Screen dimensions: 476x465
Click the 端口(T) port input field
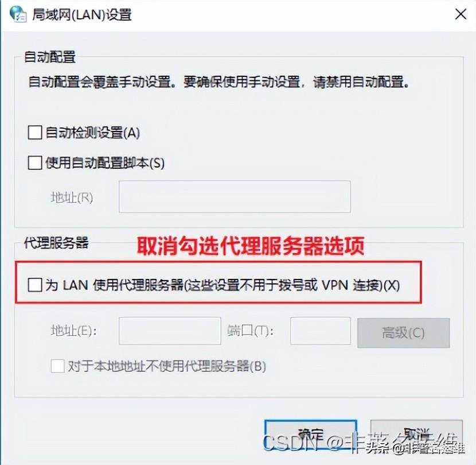click(320, 331)
